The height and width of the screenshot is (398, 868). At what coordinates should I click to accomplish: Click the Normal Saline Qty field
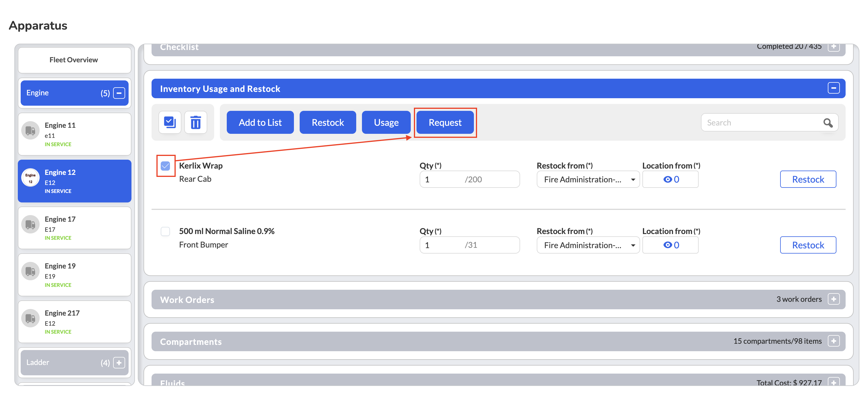470,245
